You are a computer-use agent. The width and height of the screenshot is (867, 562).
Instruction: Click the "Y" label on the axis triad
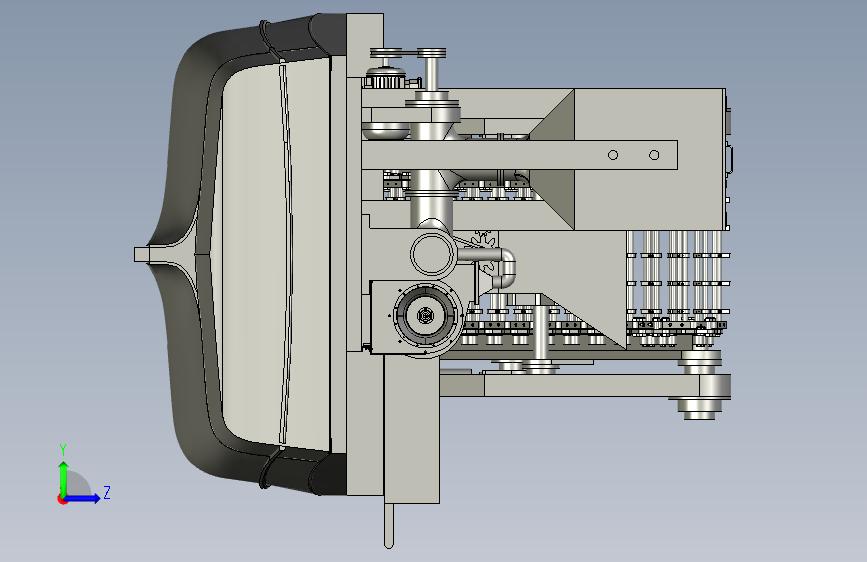tap(63, 449)
